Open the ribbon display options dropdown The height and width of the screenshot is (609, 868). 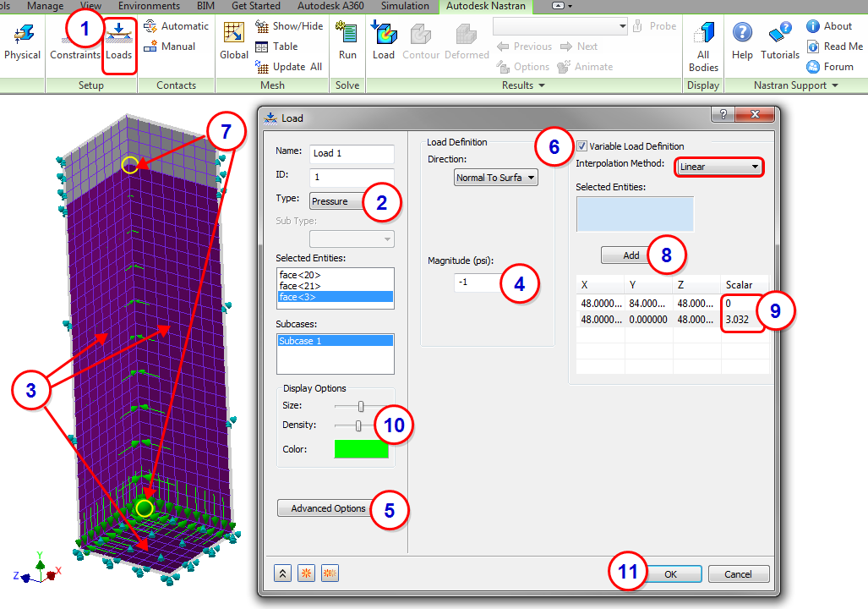[562, 6]
